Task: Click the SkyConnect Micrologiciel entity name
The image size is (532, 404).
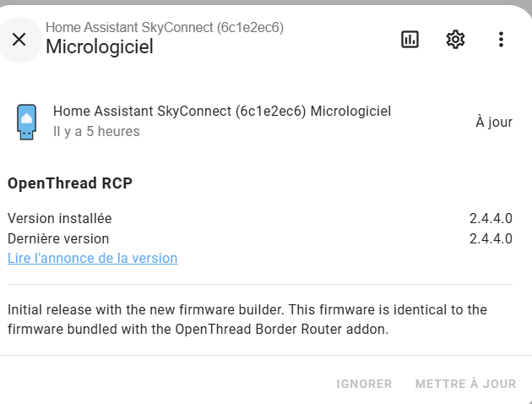Action: tap(222, 112)
